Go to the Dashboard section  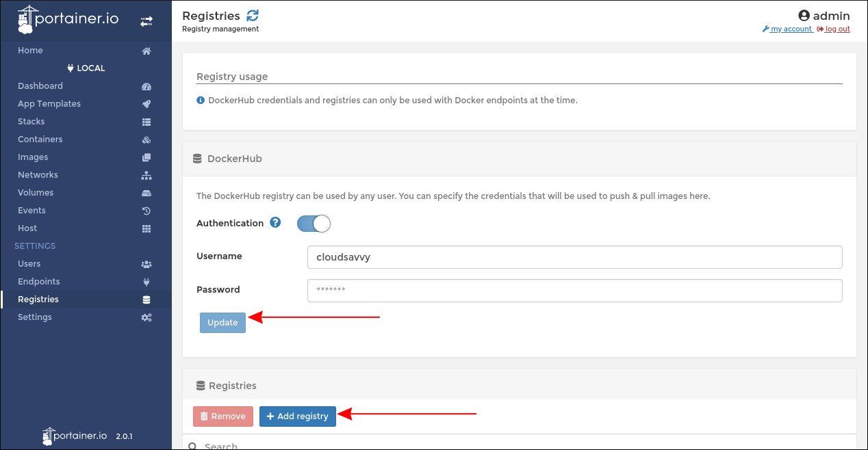click(40, 85)
